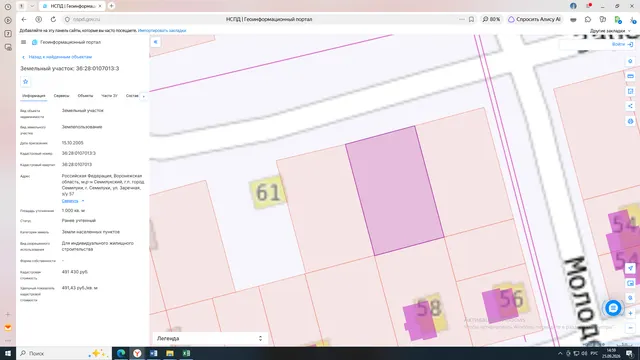Open the ruler measurement tool
640x360 pixels.
630,76
